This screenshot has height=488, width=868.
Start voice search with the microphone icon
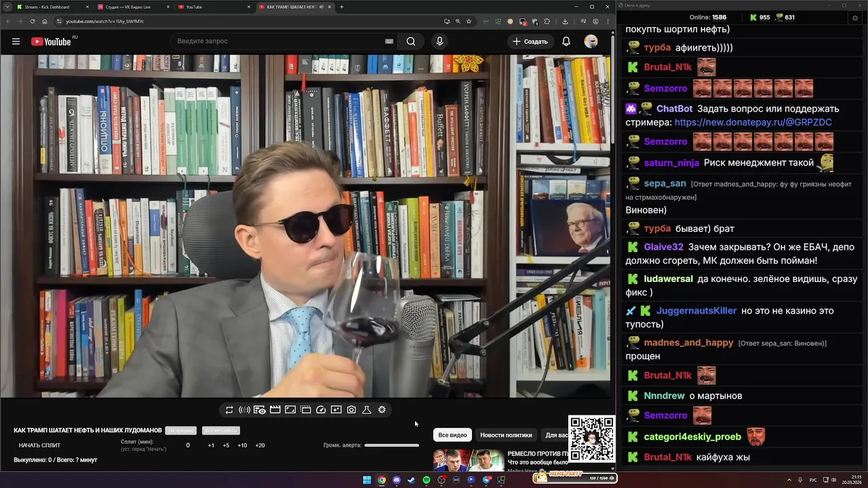pyautogui.click(x=439, y=41)
